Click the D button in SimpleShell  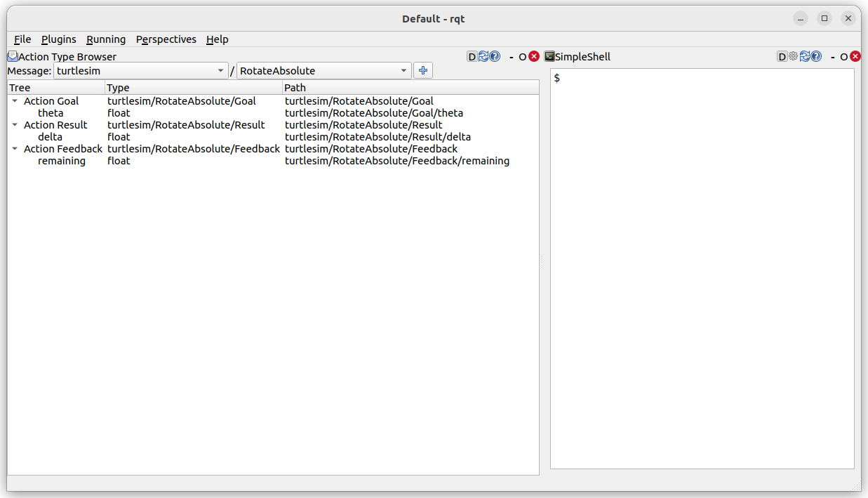tap(782, 56)
